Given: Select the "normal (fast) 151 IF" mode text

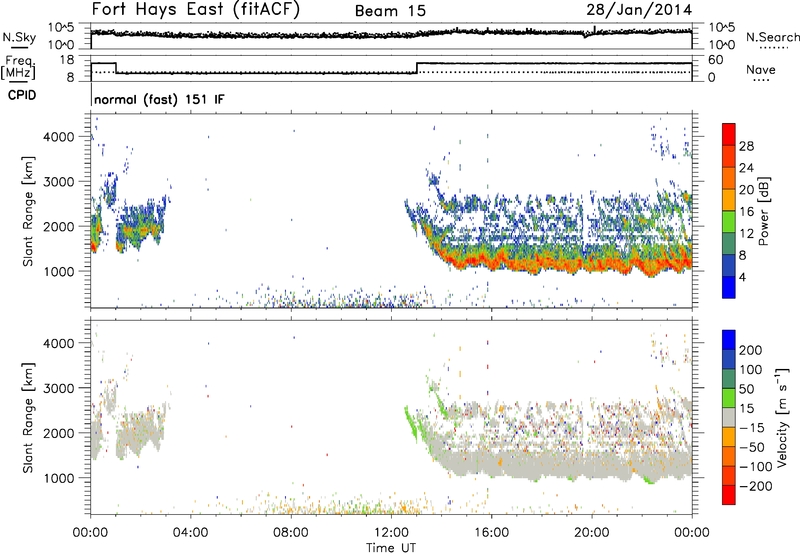Looking at the screenshot, I should click(159, 99).
